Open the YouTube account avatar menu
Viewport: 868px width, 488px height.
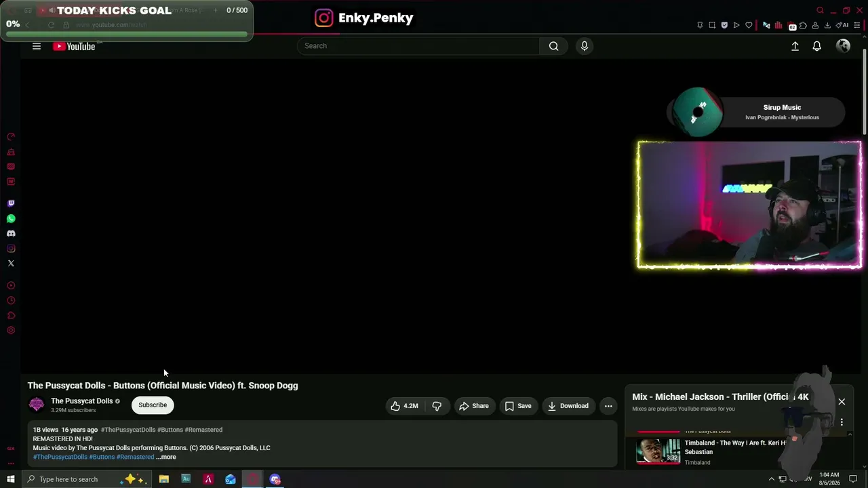(843, 46)
